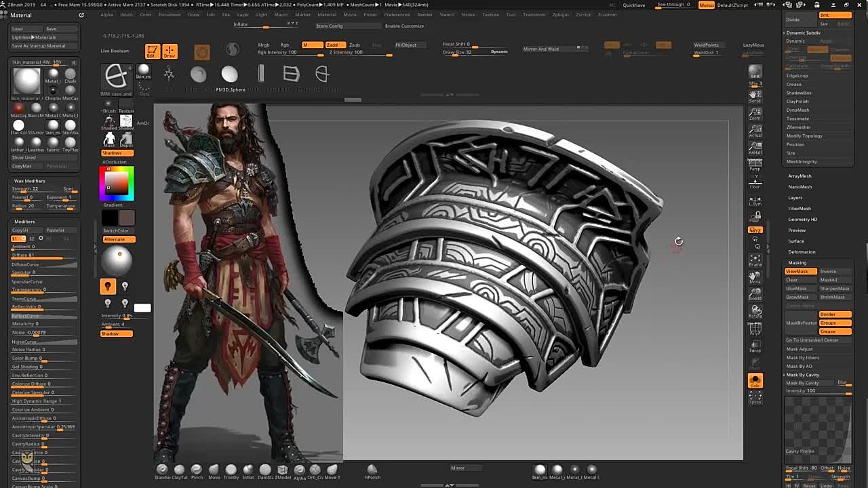Toggle the light Shadow option
This screenshot has width=868, height=488.
click(117, 333)
